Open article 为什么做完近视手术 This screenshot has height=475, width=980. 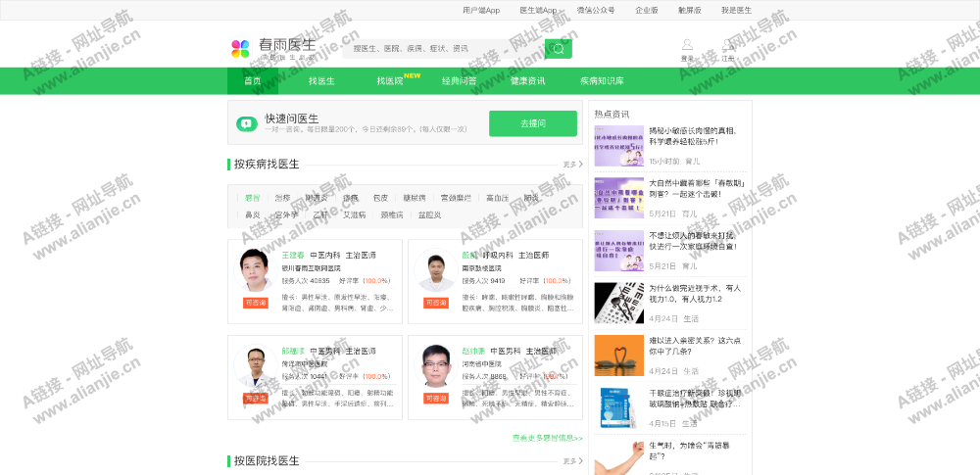(x=695, y=294)
